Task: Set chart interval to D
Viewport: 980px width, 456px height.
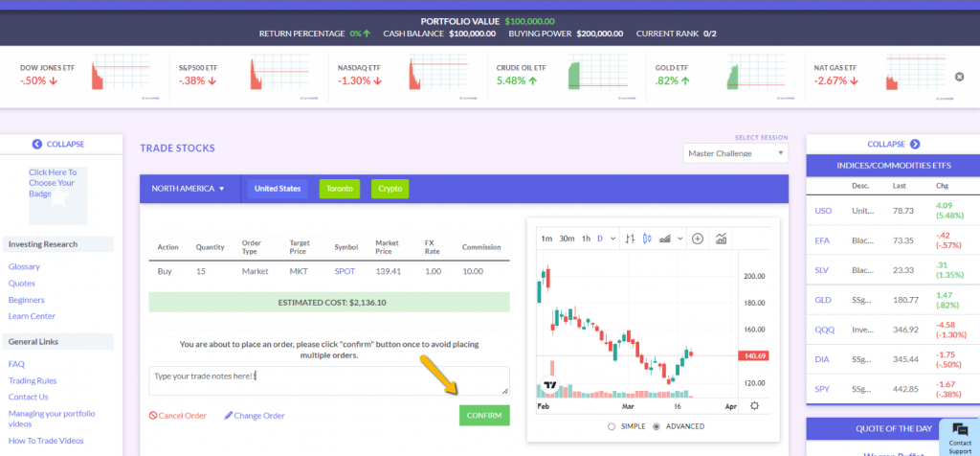Action: point(600,239)
